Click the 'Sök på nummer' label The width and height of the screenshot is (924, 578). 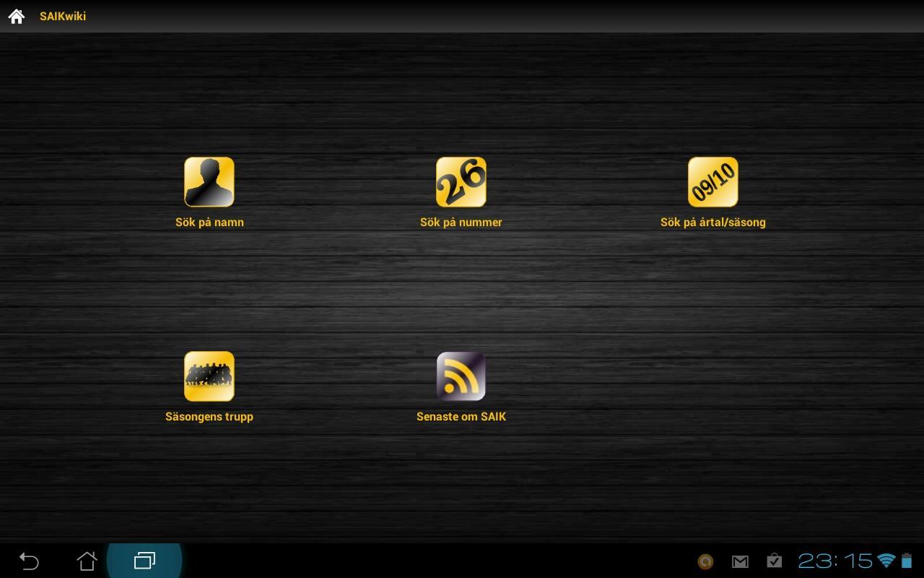pos(461,223)
